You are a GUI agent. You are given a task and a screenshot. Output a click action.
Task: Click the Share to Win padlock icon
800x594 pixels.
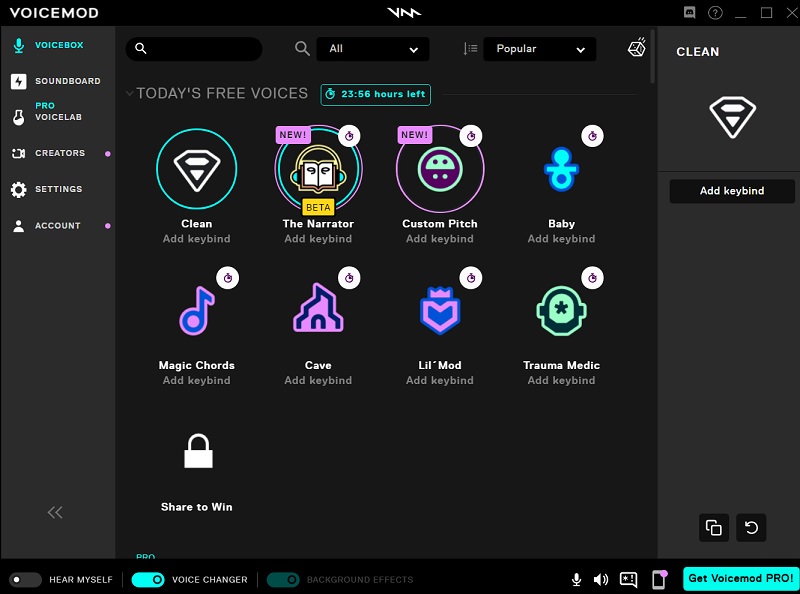click(198, 451)
